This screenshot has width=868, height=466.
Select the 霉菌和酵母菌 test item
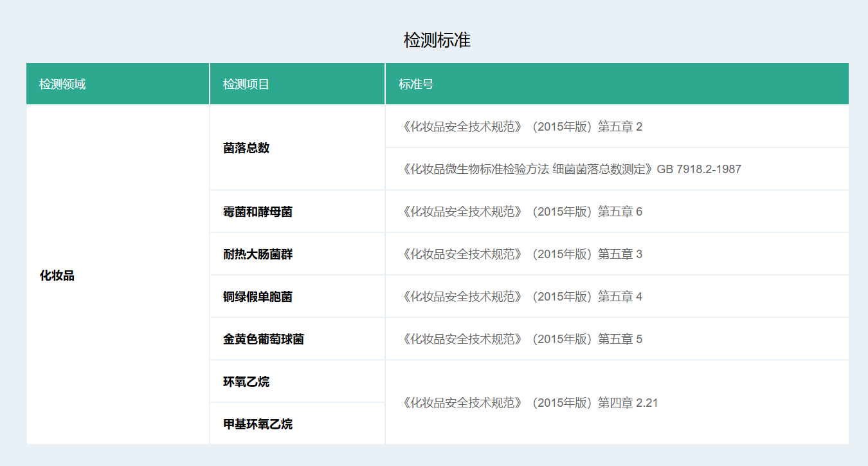click(257, 212)
